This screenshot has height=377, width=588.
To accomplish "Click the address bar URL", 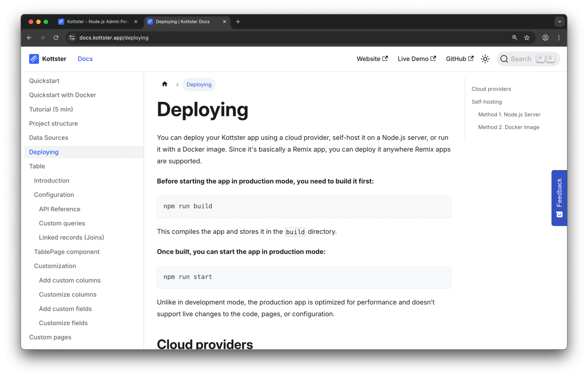I will click(x=114, y=37).
